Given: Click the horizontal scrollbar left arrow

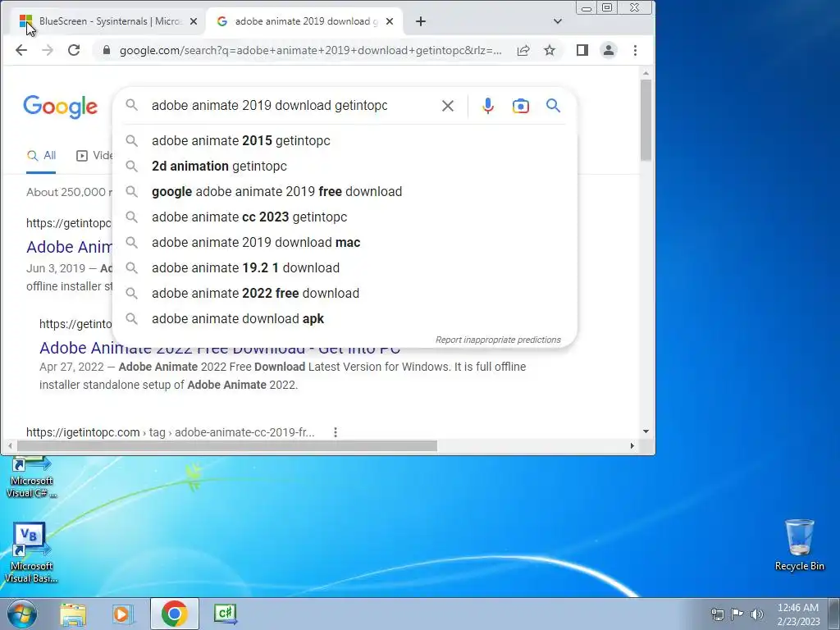Looking at the screenshot, I should click(x=10, y=445).
